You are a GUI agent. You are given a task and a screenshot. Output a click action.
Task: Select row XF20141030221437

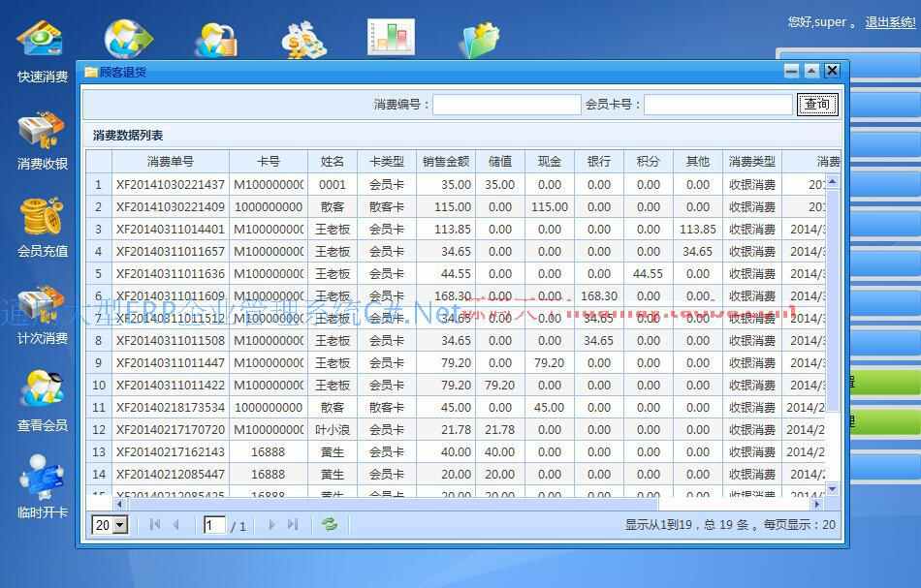[456, 185]
